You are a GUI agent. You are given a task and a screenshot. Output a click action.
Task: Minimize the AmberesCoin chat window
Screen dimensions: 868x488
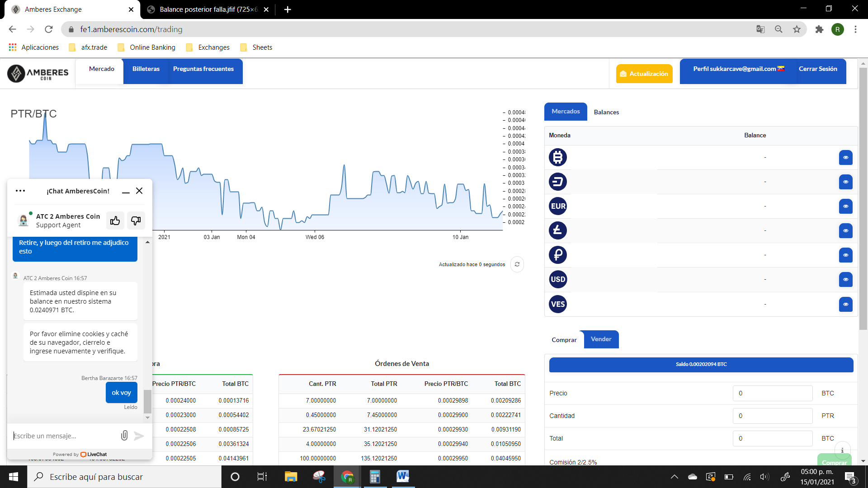(x=126, y=192)
